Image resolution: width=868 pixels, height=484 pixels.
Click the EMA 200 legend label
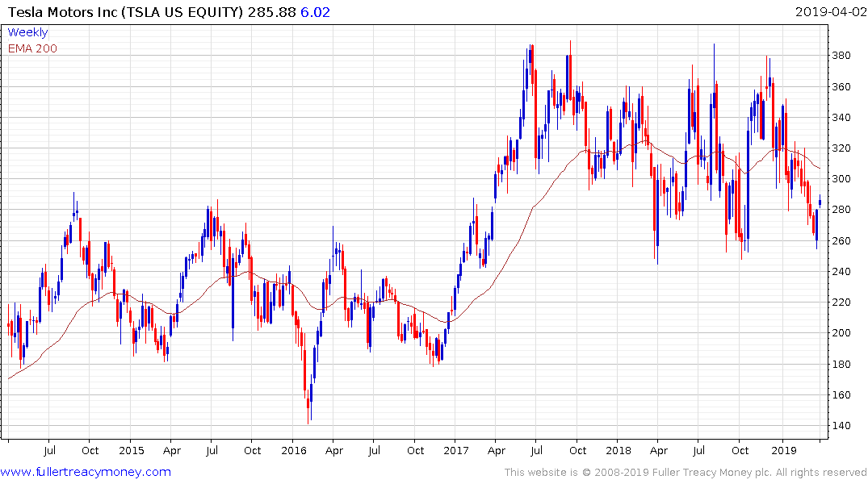coord(32,48)
